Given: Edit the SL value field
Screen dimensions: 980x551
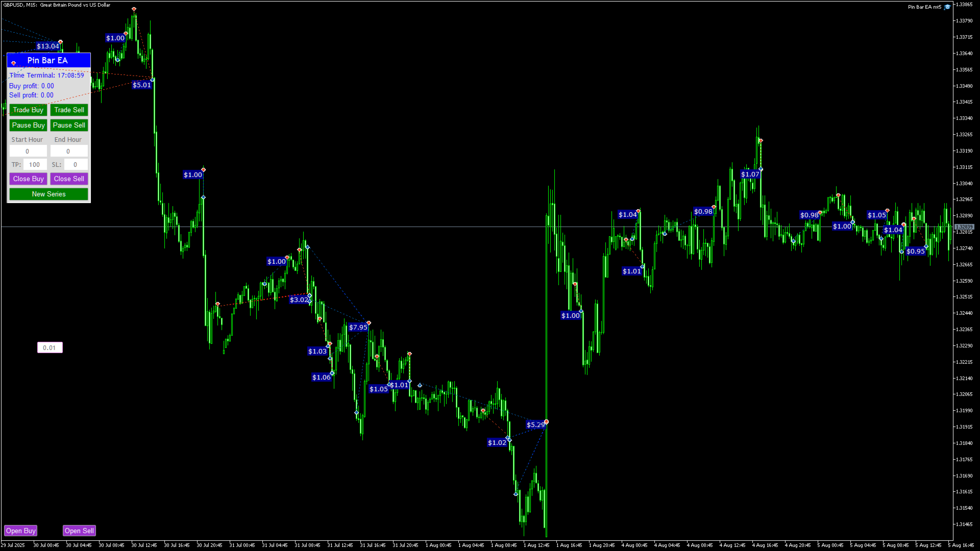Looking at the screenshot, I should tap(76, 164).
